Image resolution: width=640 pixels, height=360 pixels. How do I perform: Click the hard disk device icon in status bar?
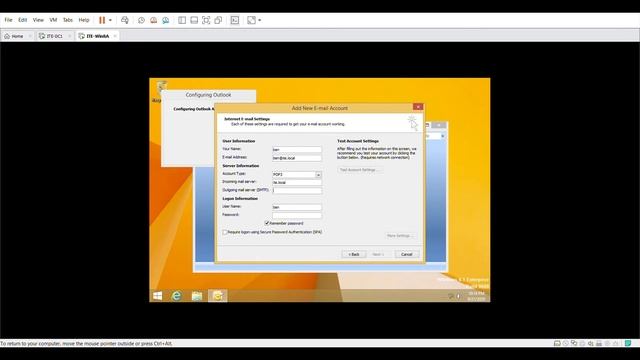[x=557, y=343]
